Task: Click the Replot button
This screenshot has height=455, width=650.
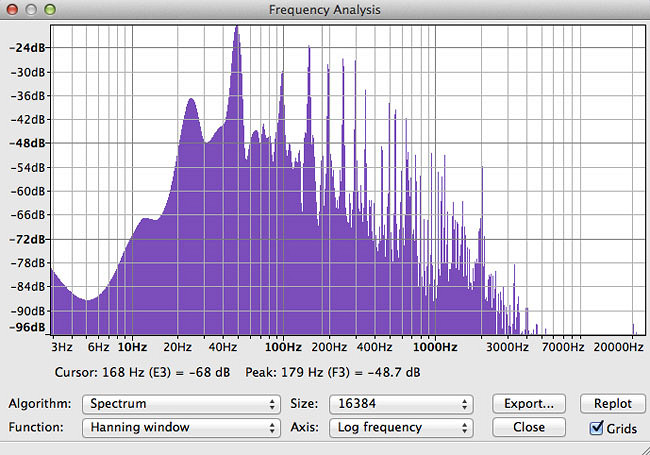Action: pos(613,404)
